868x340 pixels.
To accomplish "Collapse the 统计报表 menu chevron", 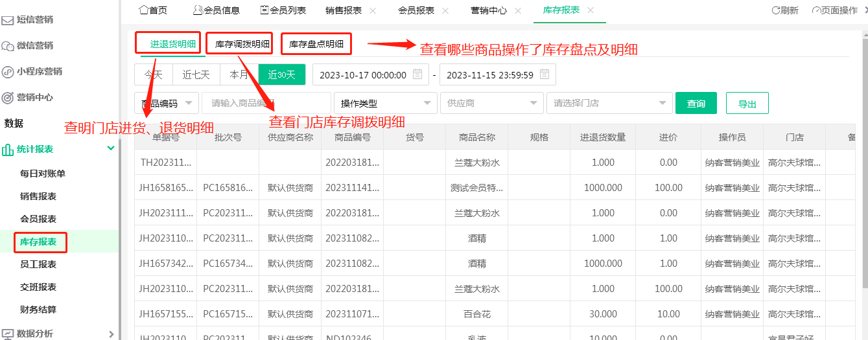I will [x=110, y=149].
